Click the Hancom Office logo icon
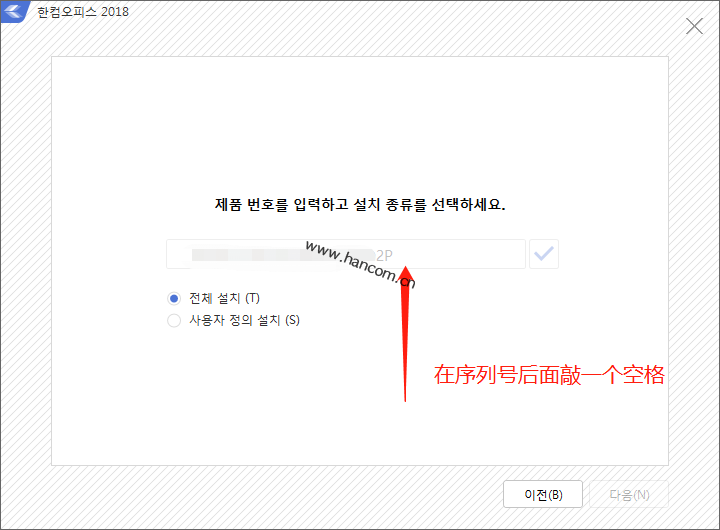Image resolution: width=720 pixels, height=530 pixels. 14,11
